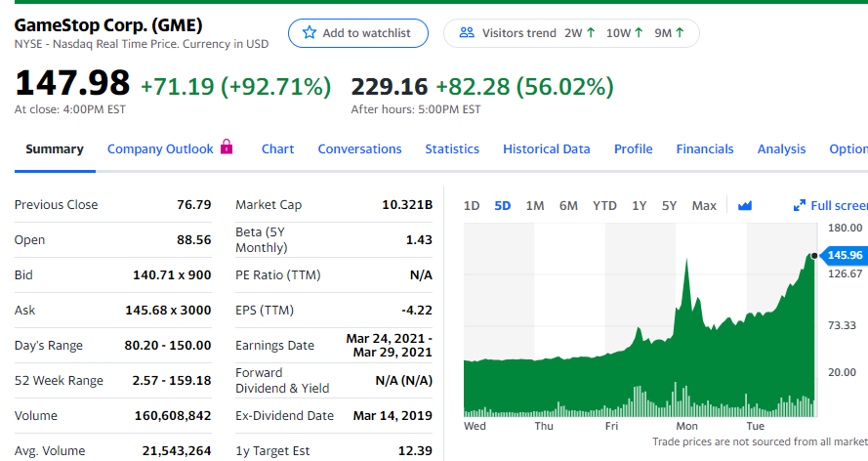Click the Previous Close value 76.79

click(193, 205)
